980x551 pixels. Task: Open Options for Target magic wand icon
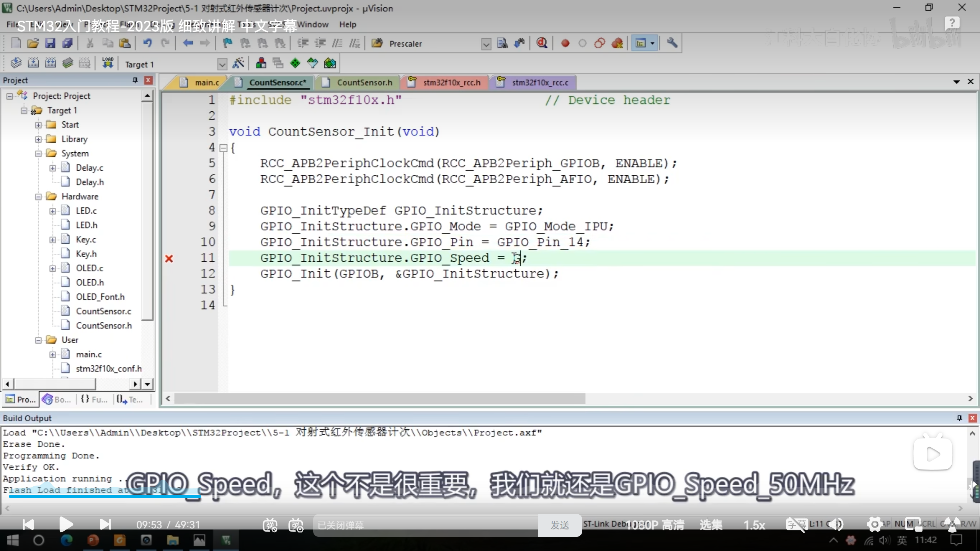[x=238, y=63]
